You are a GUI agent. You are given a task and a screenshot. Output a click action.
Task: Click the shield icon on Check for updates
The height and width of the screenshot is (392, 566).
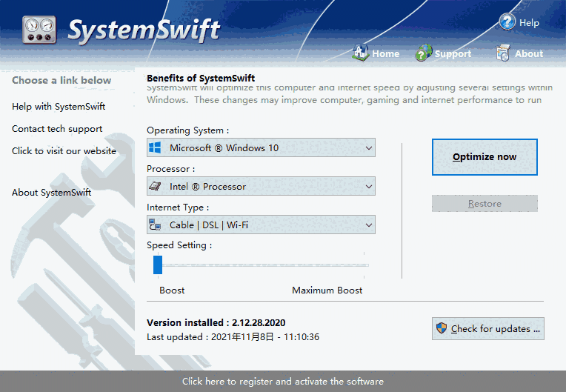click(x=441, y=328)
